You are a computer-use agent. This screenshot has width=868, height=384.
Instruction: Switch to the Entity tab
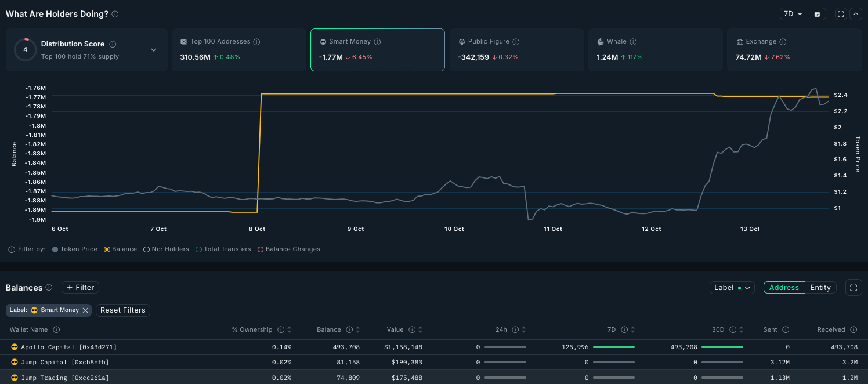click(820, 287)
